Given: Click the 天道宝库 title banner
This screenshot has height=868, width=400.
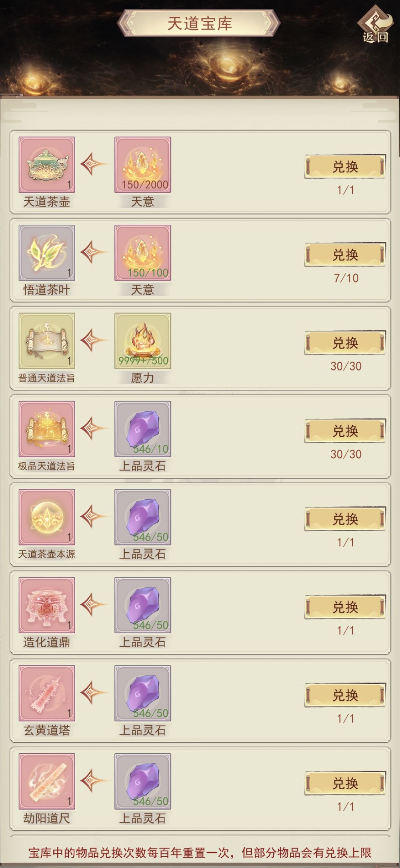Looking at the screenshot, I should click(199, 23).
